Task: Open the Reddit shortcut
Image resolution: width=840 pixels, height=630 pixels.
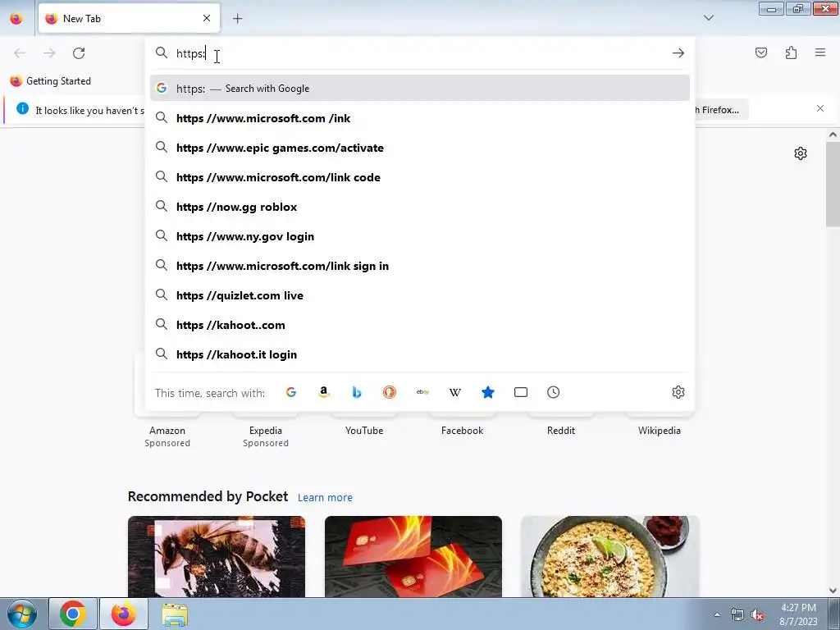Action: point(561,430)
